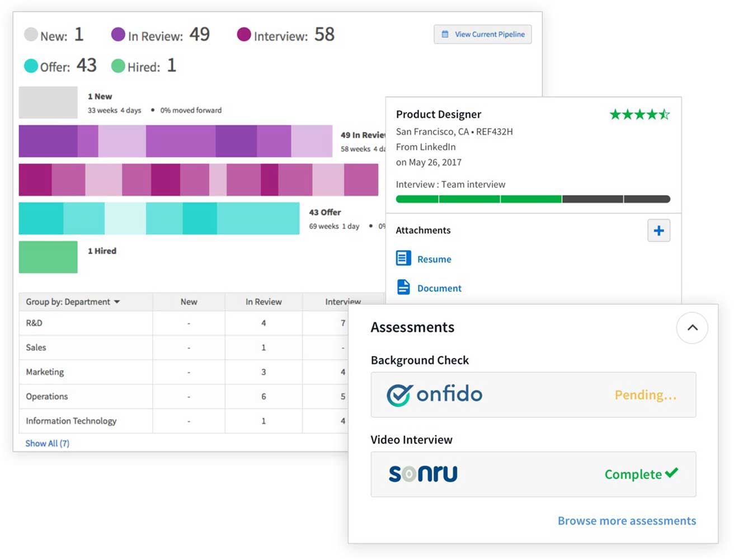Click the Resume file icon
This screenshot has height=560, width=734.
tap(403, 258)
